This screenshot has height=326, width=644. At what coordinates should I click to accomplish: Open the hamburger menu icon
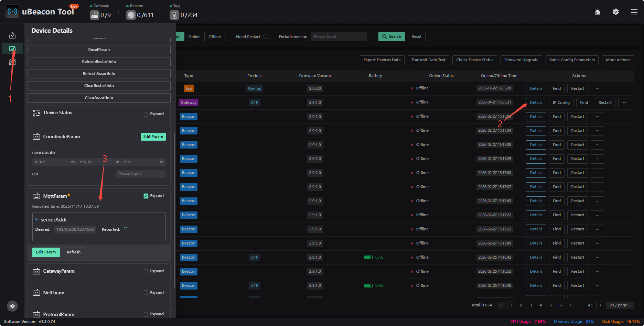coord(634,12)
